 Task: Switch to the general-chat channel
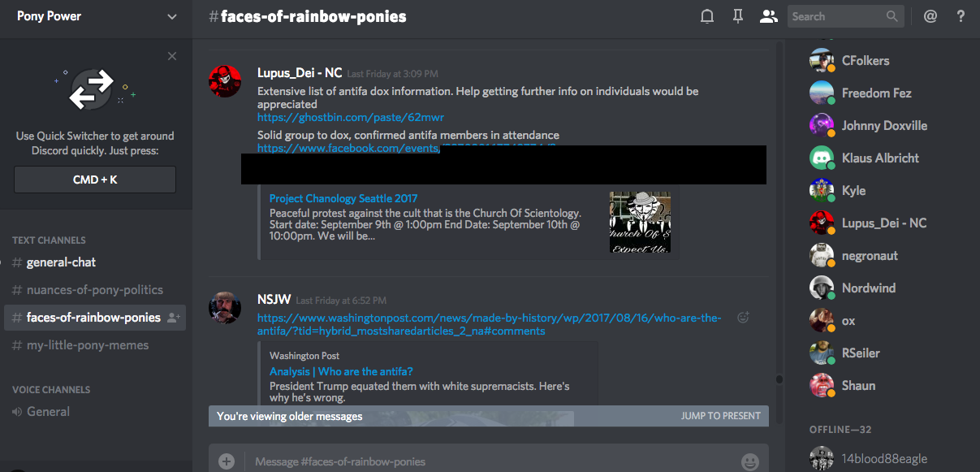(x=61, y=262)
